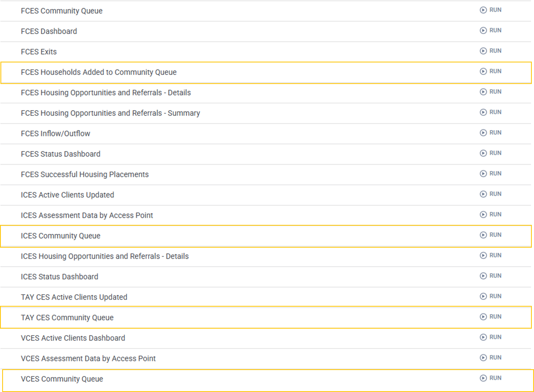Select VCES Assessment Data by Access Point
Image resolution: width=534 pixels, height=392 pixels.
(88, 358)
